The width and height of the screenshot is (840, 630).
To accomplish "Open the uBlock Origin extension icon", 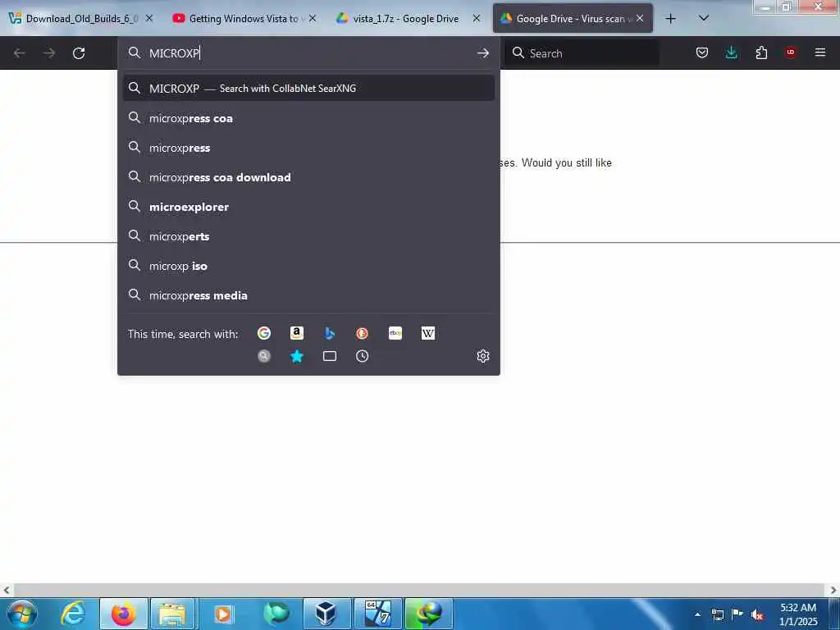I will tap(791, 52).
